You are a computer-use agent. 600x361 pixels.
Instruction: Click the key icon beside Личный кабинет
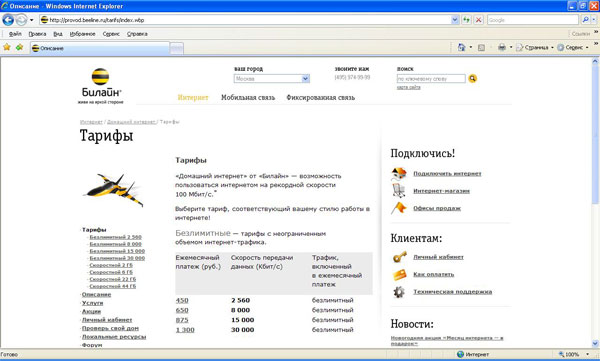[x=399, y=256]
